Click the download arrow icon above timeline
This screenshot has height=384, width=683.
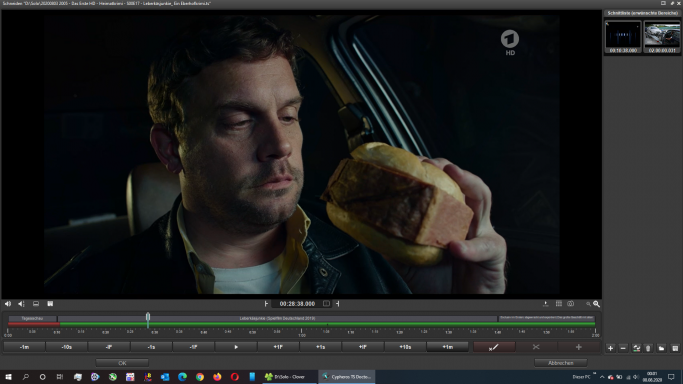tap(545, 304)
